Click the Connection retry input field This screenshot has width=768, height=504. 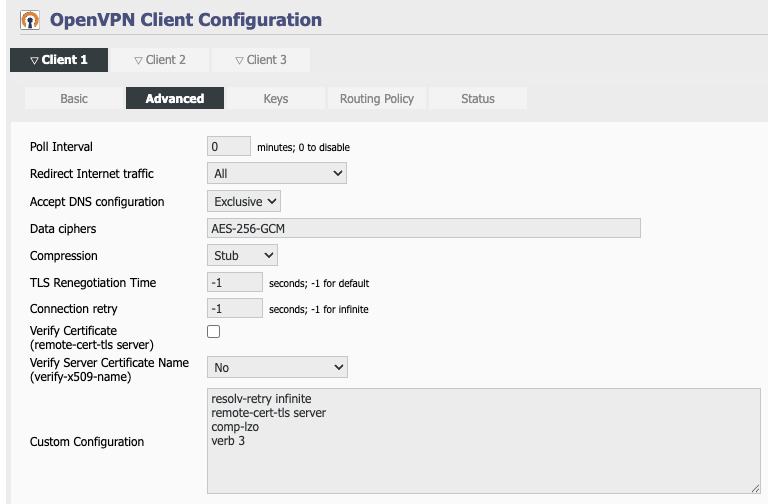[x=235, y=309]
